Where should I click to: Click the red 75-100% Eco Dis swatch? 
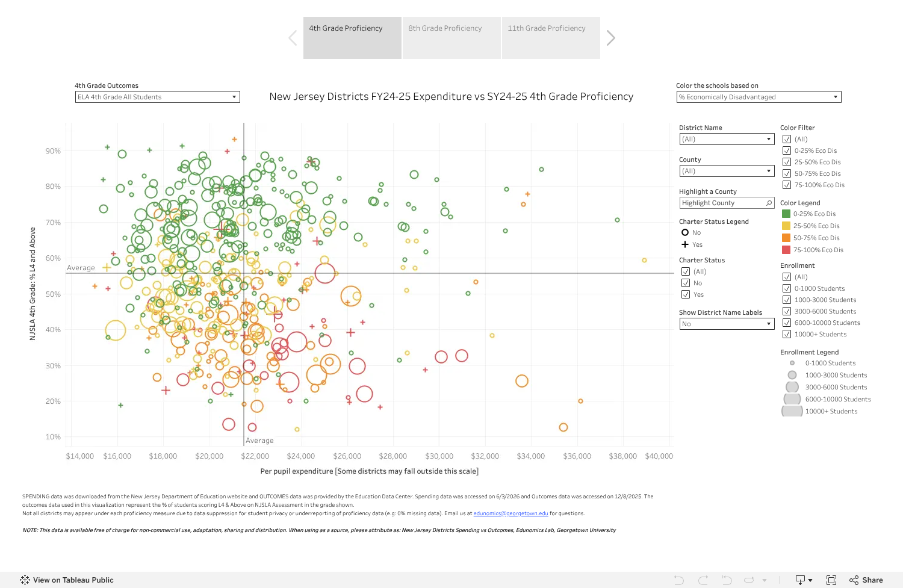coord(786,250)
